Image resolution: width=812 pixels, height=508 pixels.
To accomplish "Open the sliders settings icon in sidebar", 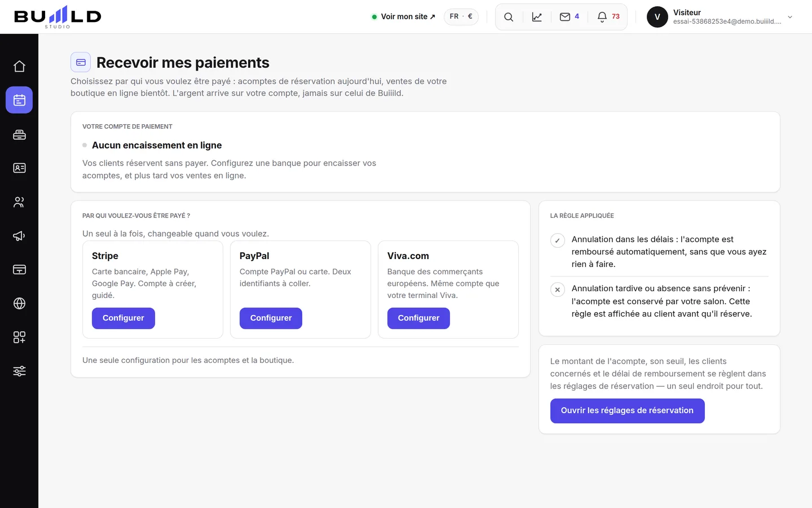I will (x=19, y=371).
